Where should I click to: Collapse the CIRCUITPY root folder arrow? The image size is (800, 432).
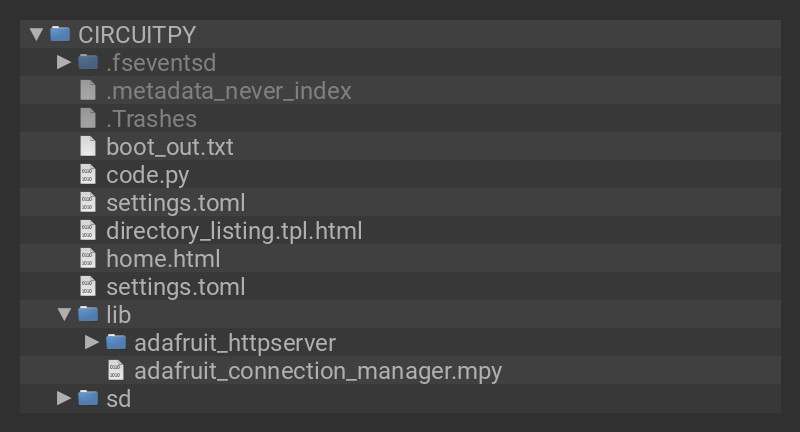(37, 34)
